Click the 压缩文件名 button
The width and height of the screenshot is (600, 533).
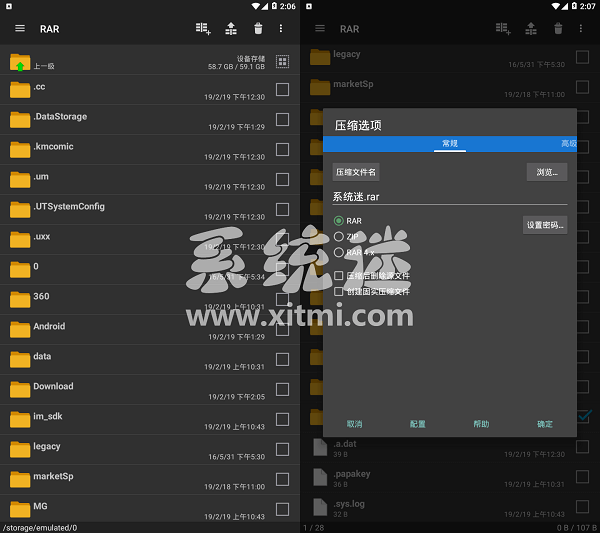coord(356,172)
